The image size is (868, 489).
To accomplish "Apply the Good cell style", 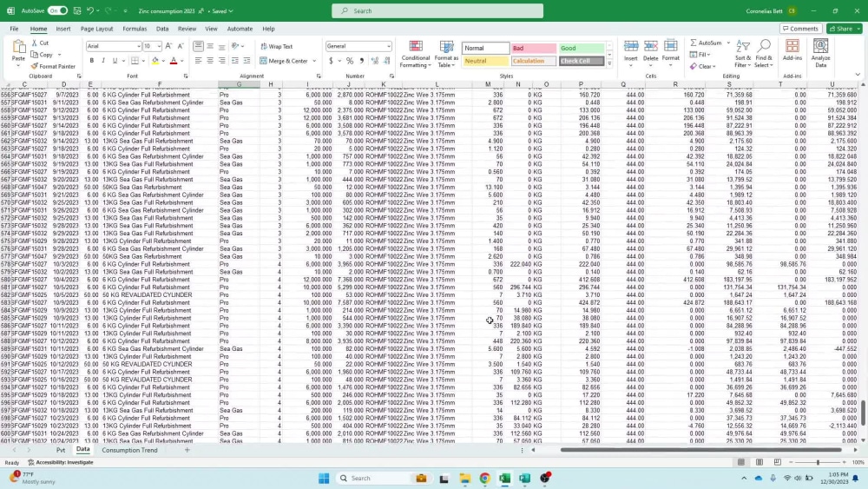I will [582, 48].
